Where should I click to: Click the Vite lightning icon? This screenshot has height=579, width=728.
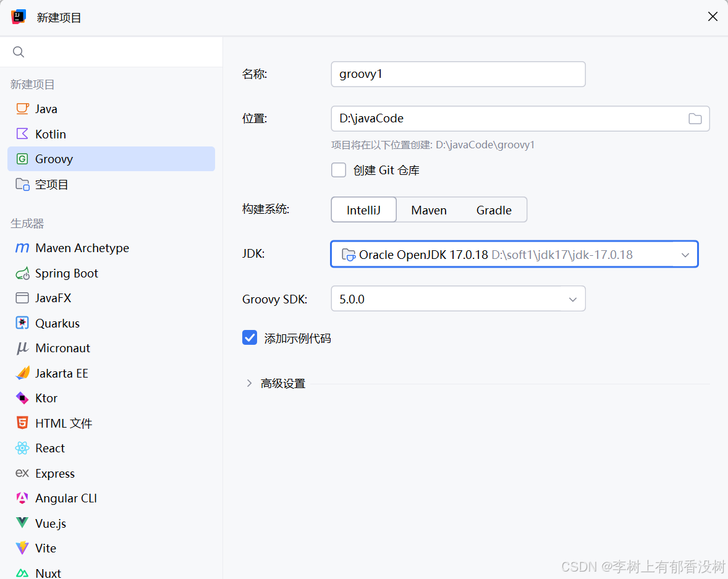[22, 548]
